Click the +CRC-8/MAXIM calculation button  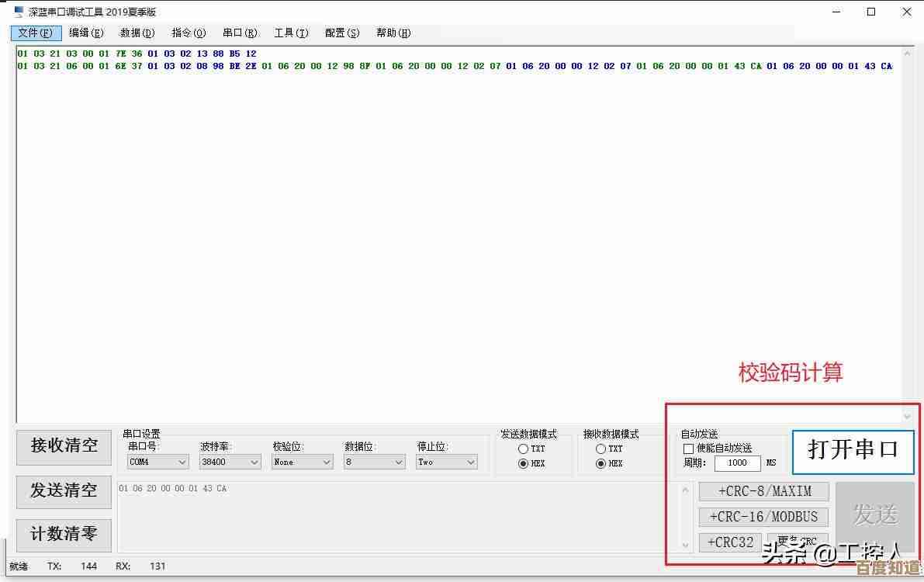[763, 490]
